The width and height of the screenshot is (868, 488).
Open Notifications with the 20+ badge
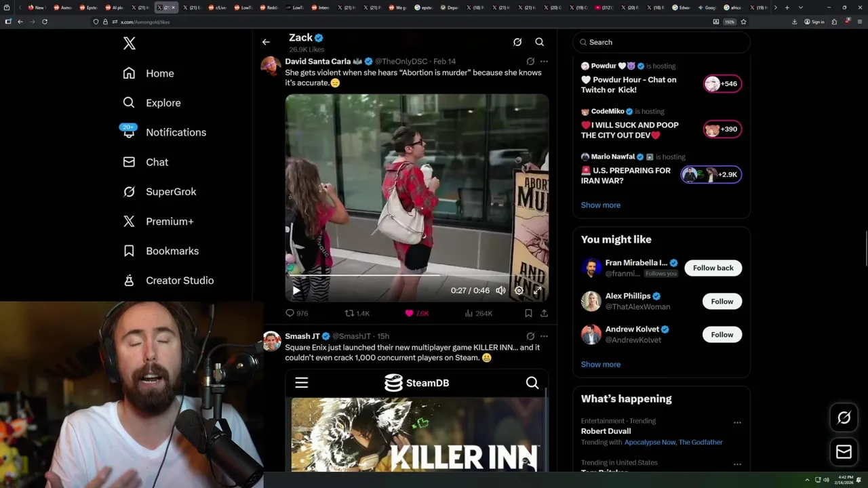[164, 132]
